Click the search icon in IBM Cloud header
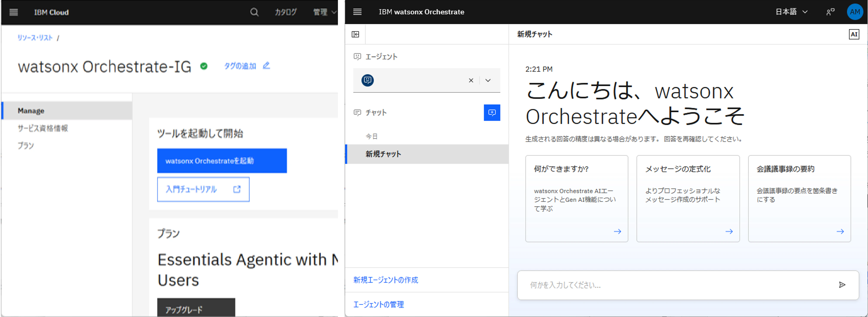 click(x=254, y=12)
